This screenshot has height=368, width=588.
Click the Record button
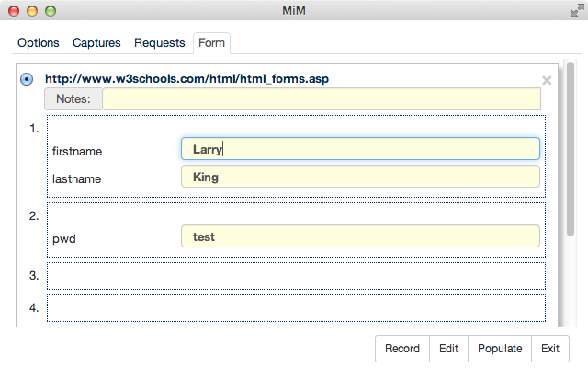(x=402, y=349)
